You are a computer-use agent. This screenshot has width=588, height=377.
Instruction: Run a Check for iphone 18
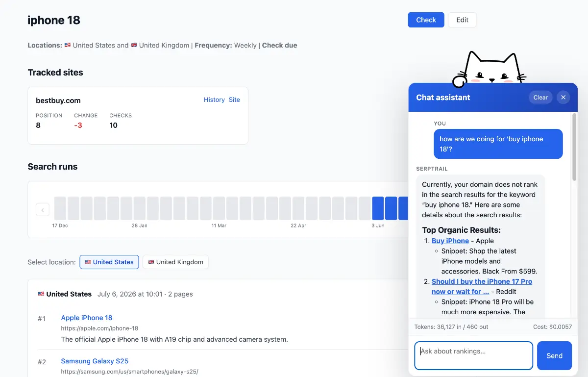[426, 20]
